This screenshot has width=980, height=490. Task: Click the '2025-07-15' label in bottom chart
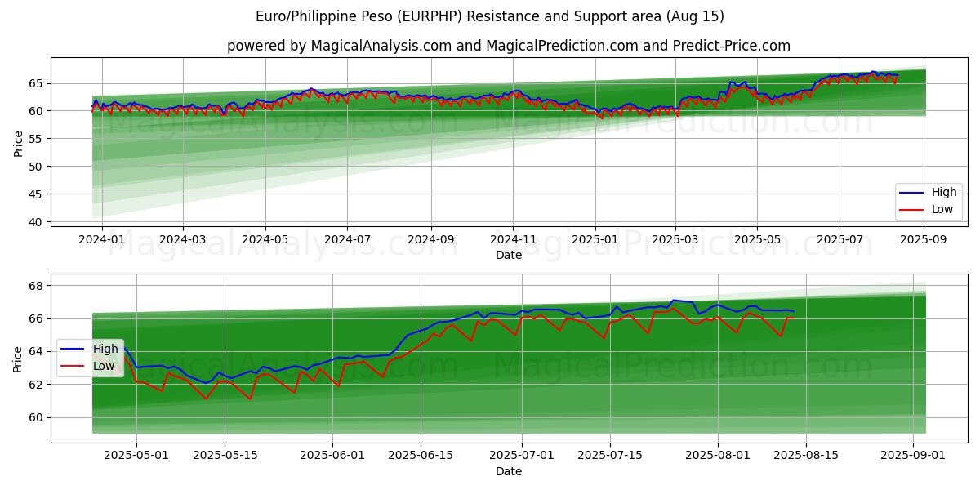pos(610,456)
